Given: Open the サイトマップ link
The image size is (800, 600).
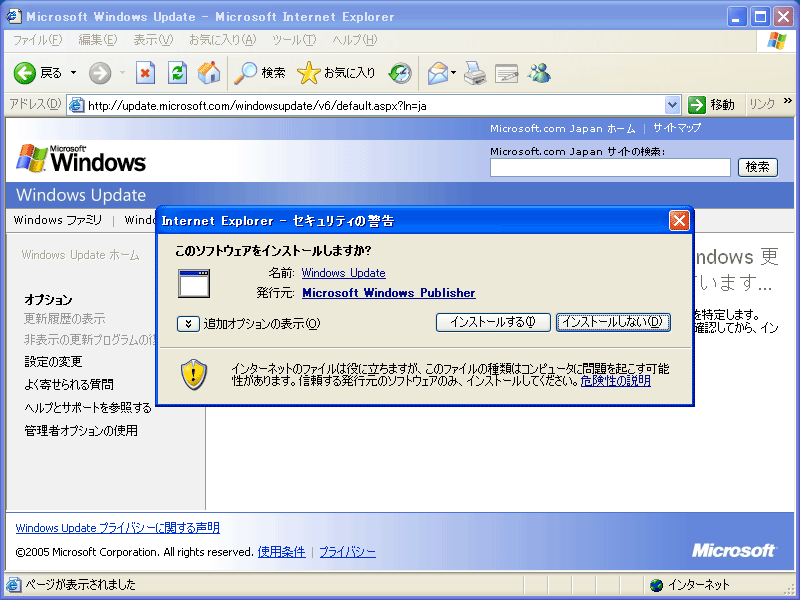Looking at the screenshot, I should tap(677, 128).
